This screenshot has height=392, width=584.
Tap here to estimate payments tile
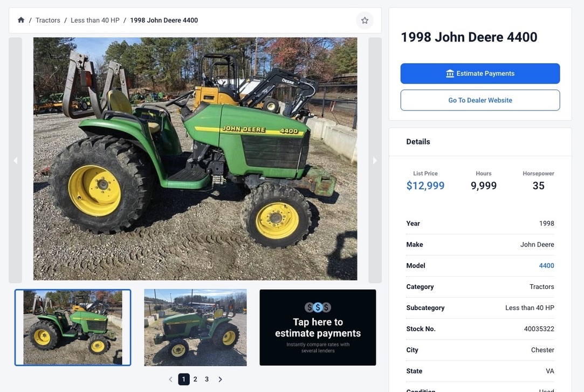tap(318, 328)
